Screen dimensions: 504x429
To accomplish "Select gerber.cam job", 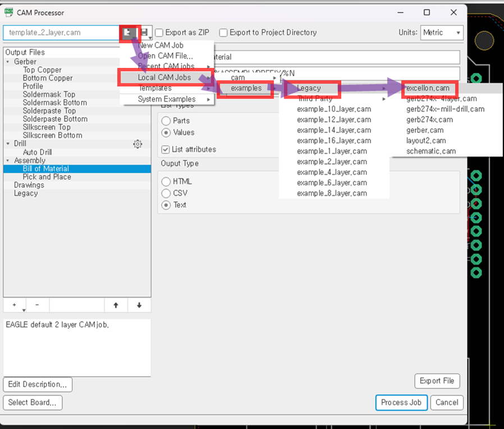I will coord(425,130).
